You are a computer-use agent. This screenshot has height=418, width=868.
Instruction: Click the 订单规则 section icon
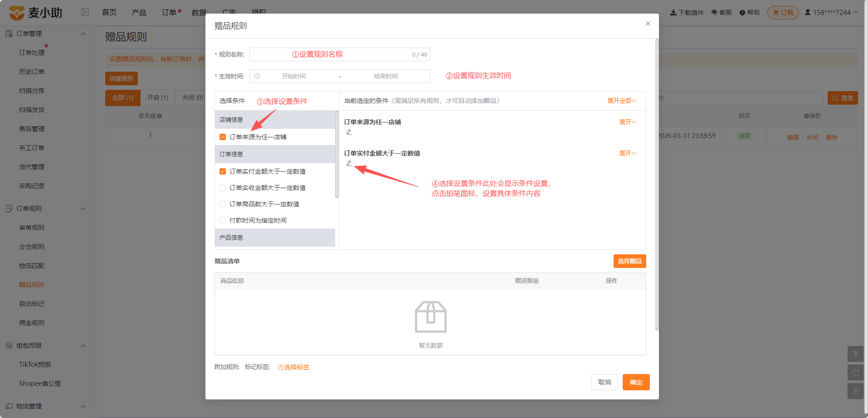tap(9, 209)
